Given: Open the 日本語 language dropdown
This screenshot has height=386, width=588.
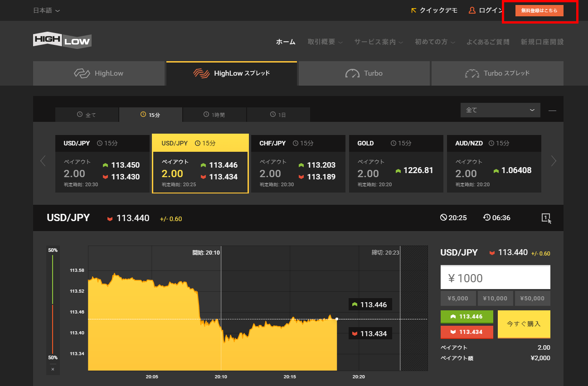Looking at the screenshot, I should coord(46,10).
